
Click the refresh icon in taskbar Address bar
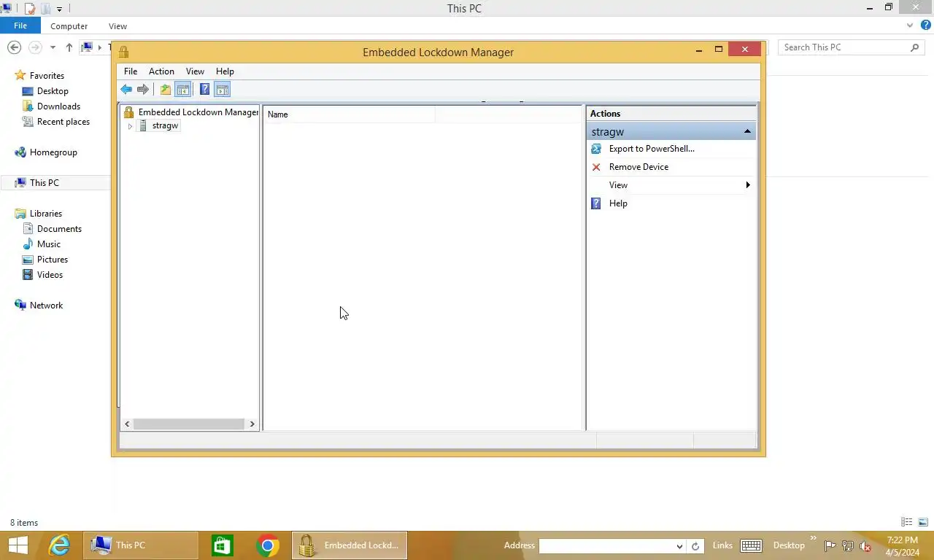pyautogui.click(x=695, y=546)
